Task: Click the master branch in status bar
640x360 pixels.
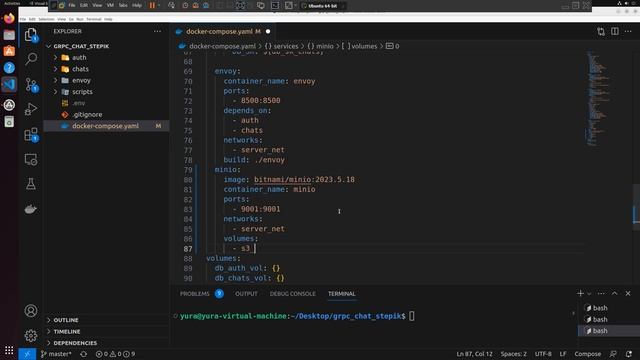Action: pos(56,354)
